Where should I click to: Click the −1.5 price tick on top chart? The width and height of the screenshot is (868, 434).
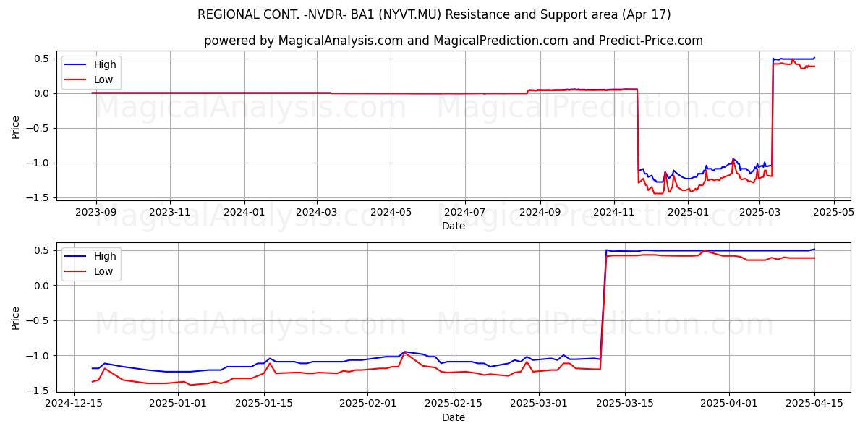point(39,197)
